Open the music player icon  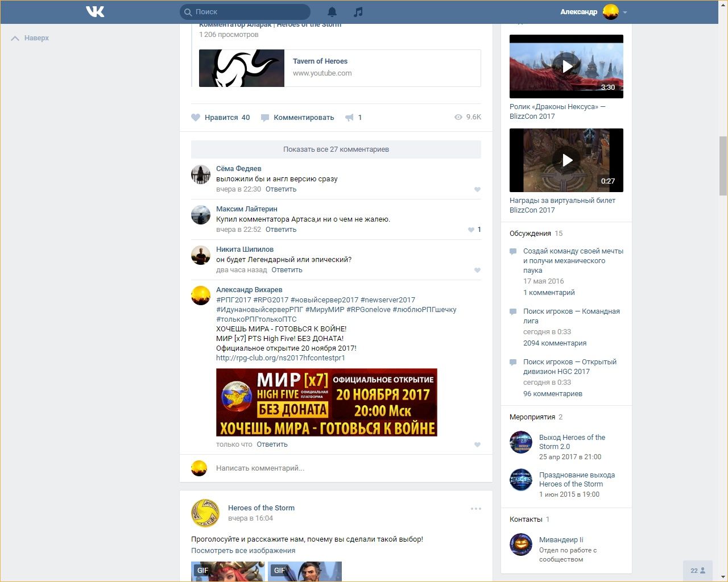click(358, 11)
